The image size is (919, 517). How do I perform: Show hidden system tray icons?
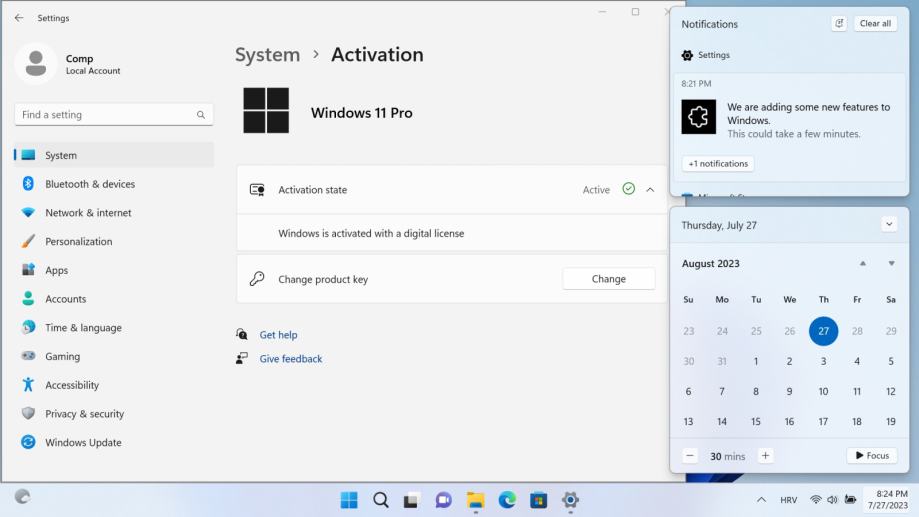pos(761,500)
